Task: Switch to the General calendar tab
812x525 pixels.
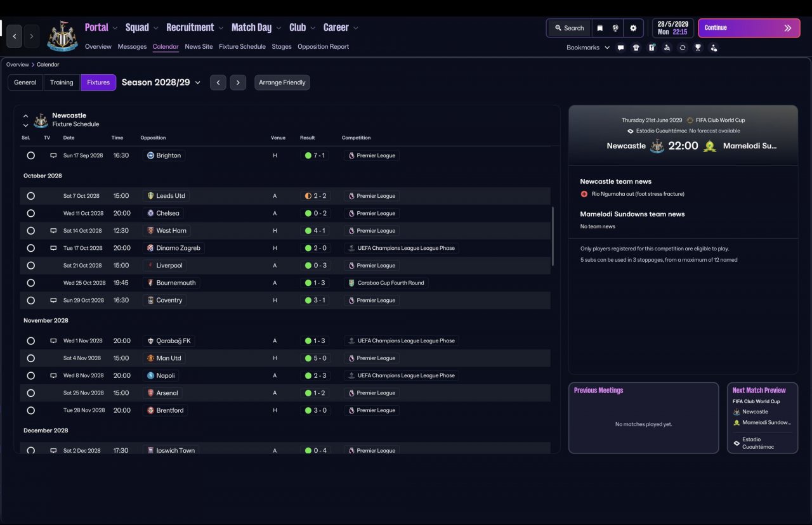Action: point(25,82)
